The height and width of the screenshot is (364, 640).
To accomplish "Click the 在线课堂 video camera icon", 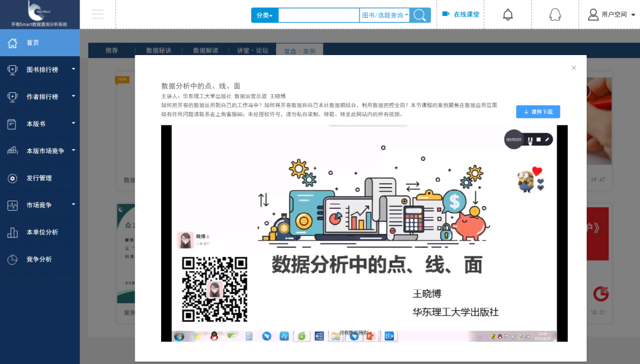I will click(446, 14).
